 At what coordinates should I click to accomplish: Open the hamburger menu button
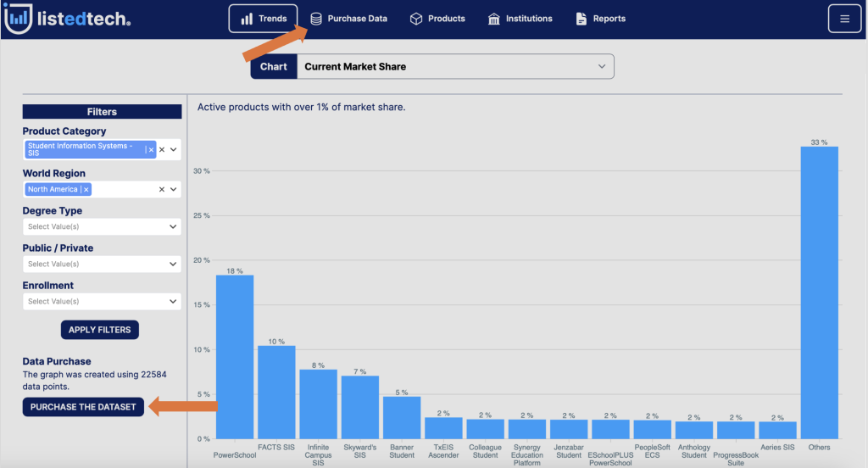pos(844,19)
